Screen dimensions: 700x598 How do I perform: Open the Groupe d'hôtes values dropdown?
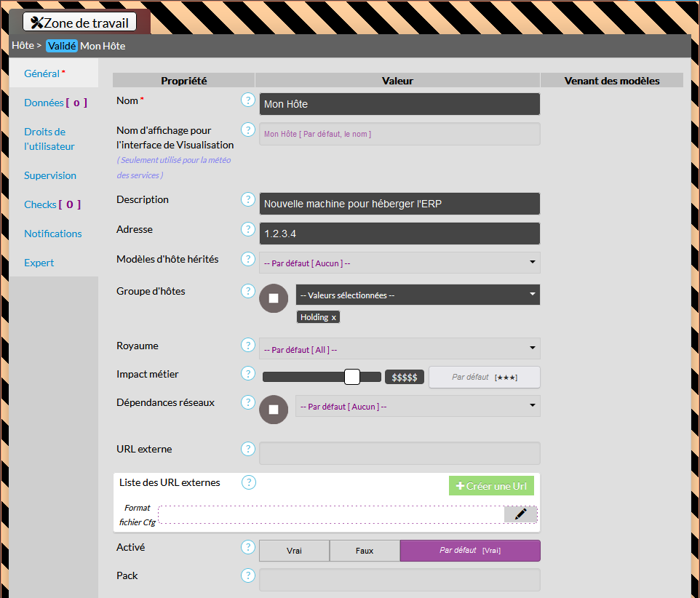(x=418, y=295)
